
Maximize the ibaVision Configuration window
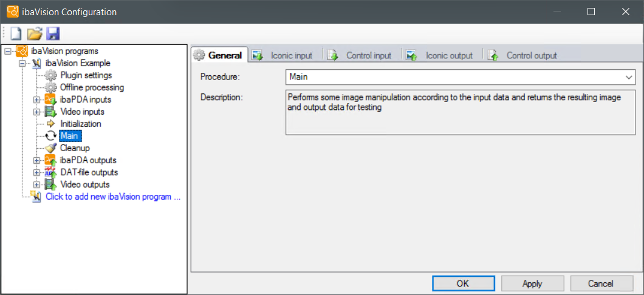tap(591, 12)
